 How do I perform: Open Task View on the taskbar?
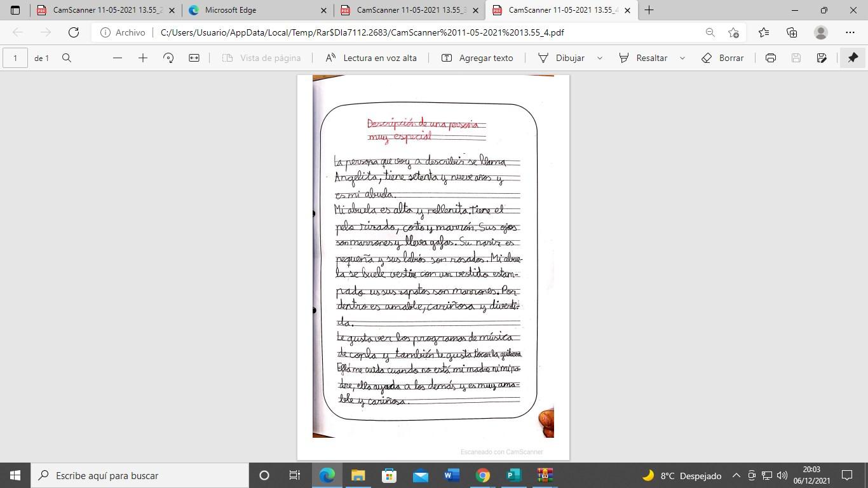coord(295,475)
